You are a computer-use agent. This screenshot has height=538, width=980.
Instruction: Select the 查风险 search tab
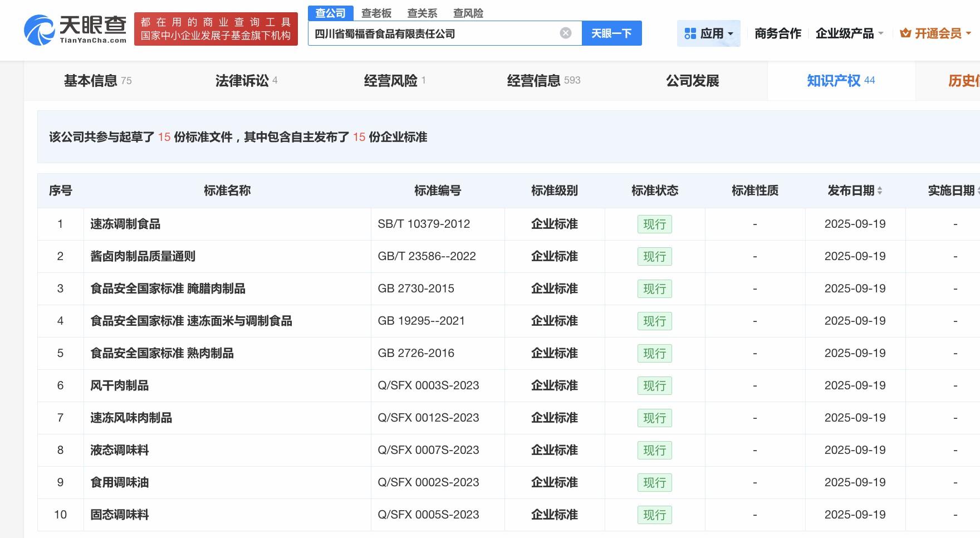(468, 13)
